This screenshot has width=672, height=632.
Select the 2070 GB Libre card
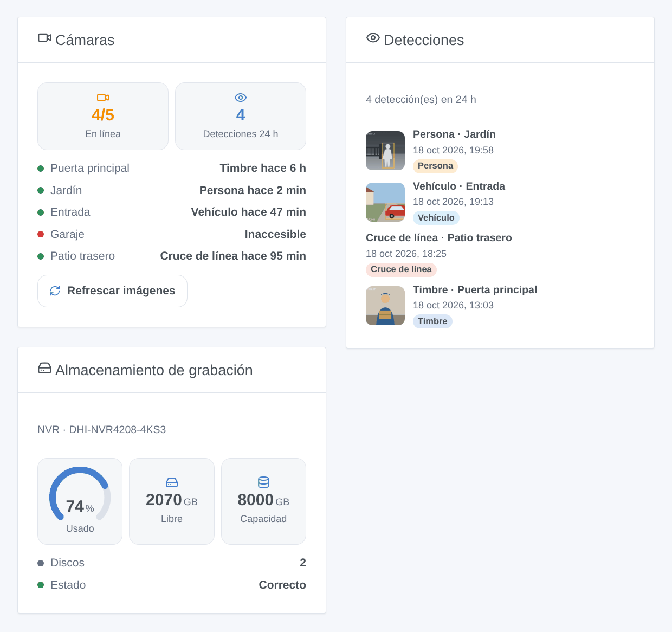pos(172,501)
